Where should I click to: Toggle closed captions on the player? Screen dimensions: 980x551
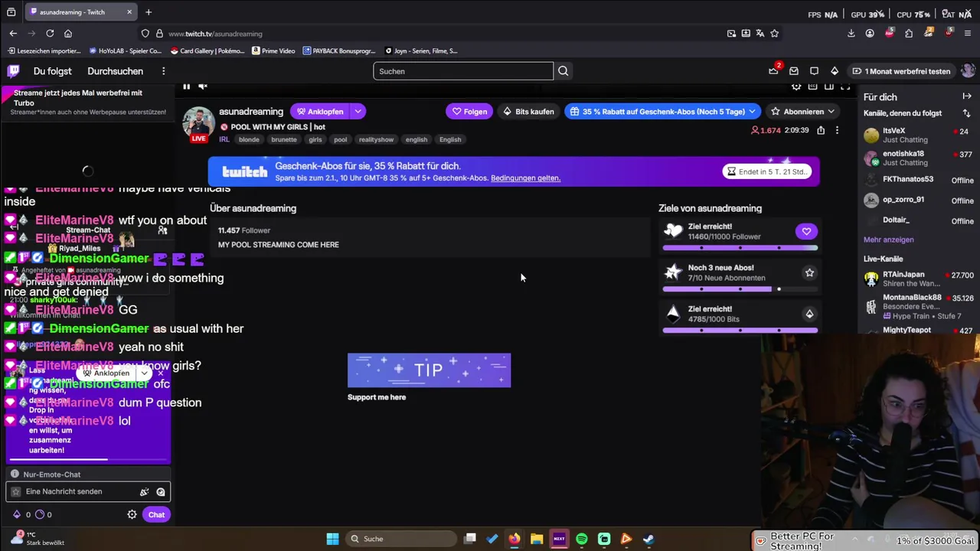click(x=812, y=86)
